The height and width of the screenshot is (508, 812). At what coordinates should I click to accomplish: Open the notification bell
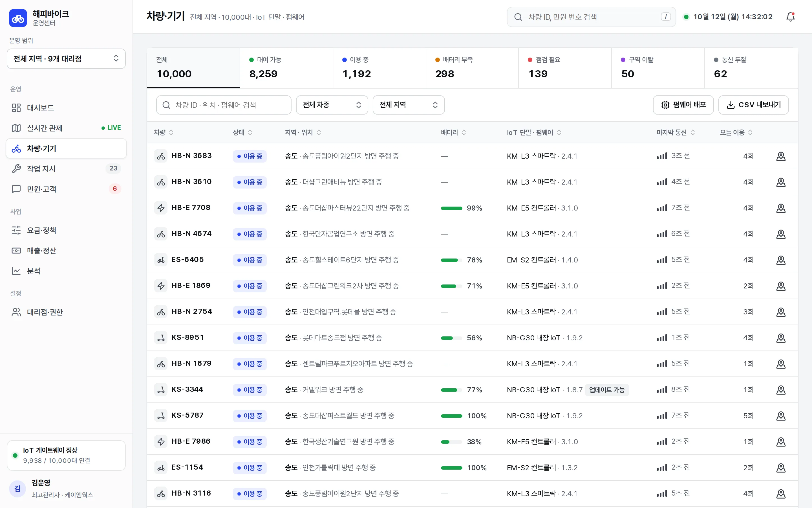(791, 17)
